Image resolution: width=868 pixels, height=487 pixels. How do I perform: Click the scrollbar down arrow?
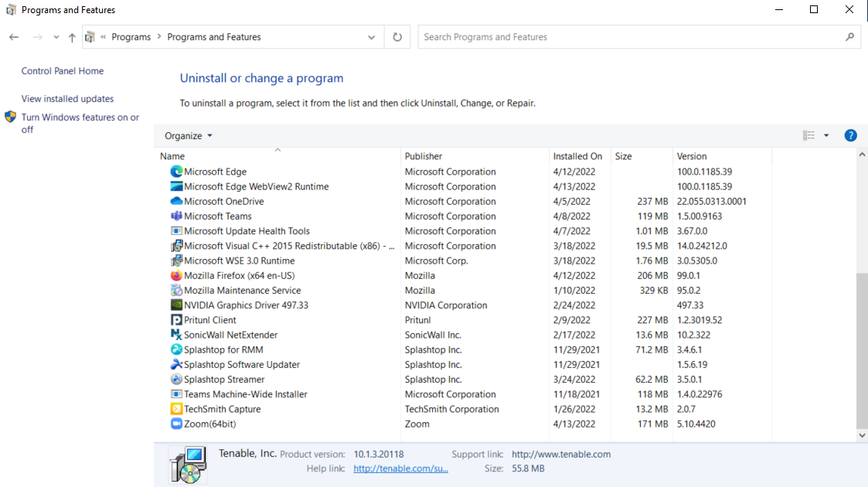pos(862,435)
